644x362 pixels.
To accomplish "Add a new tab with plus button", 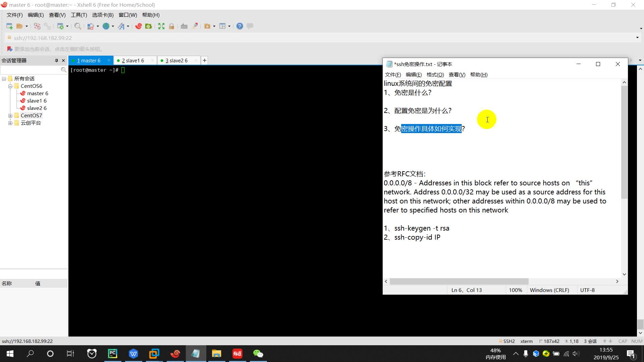I will point(204,60).
